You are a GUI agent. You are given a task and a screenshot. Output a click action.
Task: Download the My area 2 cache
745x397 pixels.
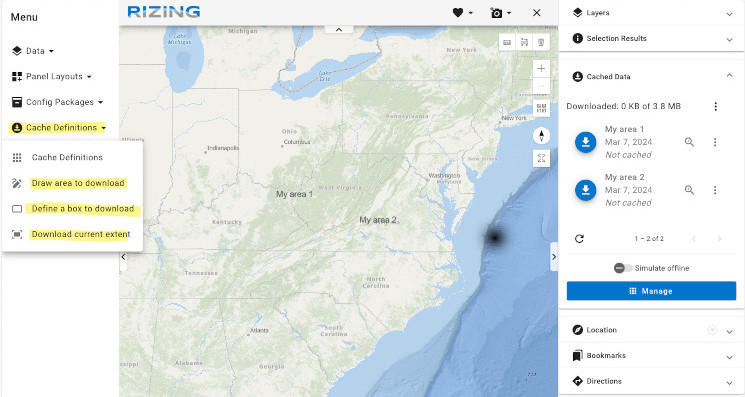pos(585,190)
